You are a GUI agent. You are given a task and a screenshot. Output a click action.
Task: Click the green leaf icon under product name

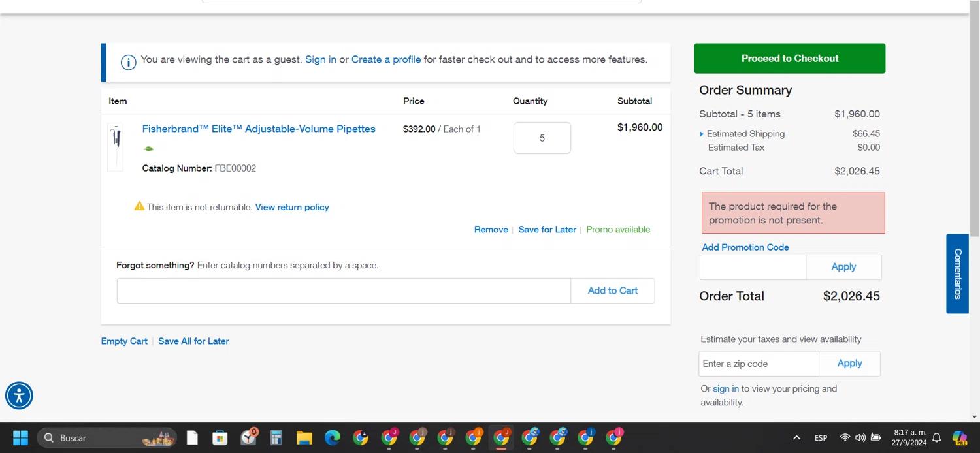(148, 149)
